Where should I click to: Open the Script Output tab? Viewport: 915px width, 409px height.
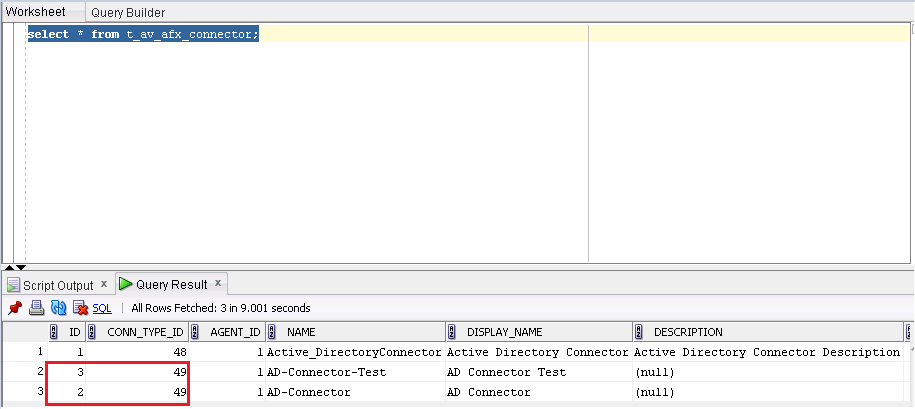tap(57, 285)
